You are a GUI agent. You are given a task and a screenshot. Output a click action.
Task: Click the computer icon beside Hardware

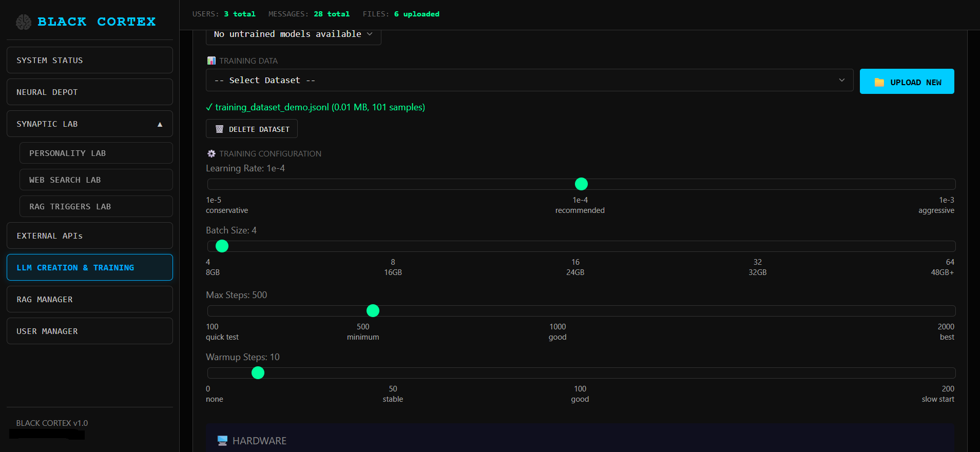click(x=222, y=441)
